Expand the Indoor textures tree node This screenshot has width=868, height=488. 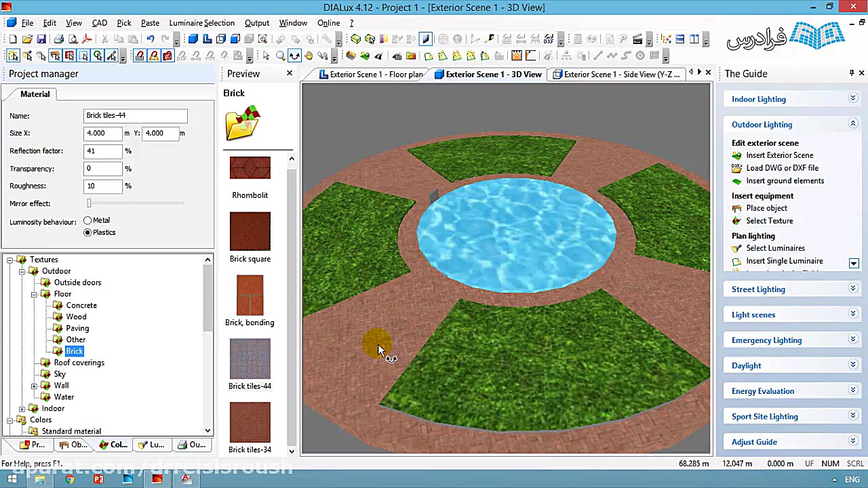(x=22, y=409)
